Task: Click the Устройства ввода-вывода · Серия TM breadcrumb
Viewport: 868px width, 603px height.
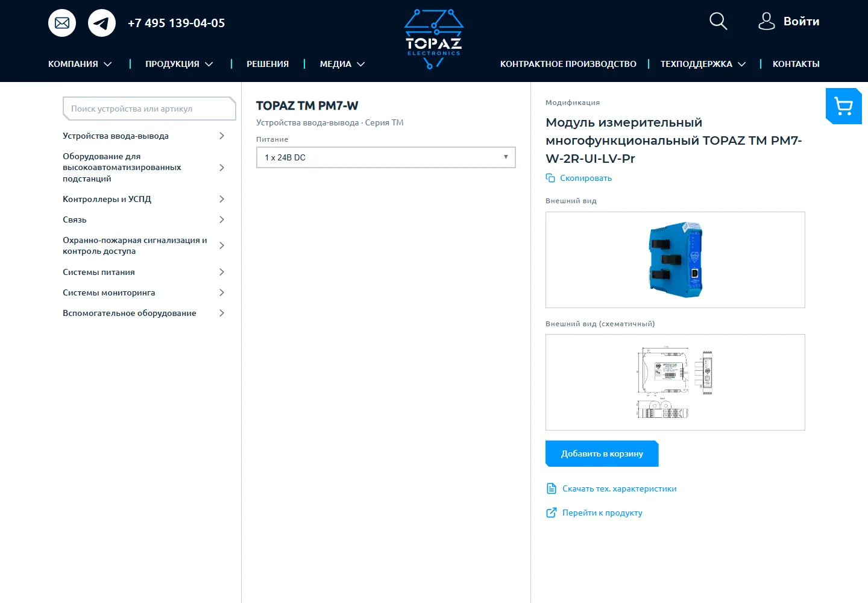Action: point(330,122)
